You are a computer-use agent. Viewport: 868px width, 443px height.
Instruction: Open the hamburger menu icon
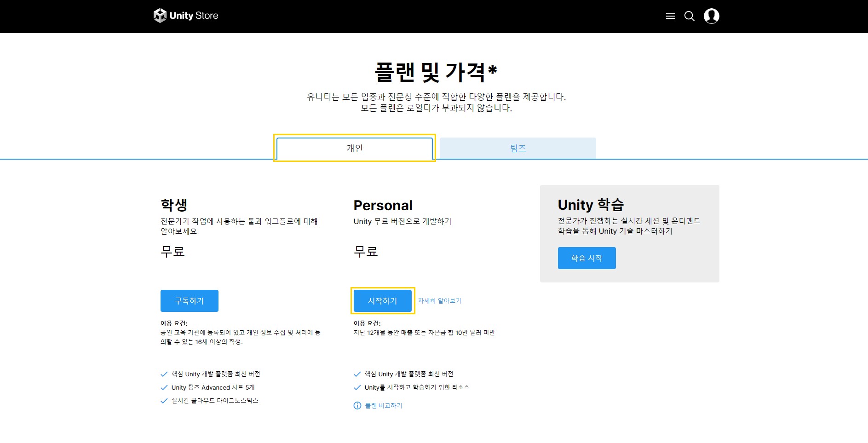click(x=670, y=16)
